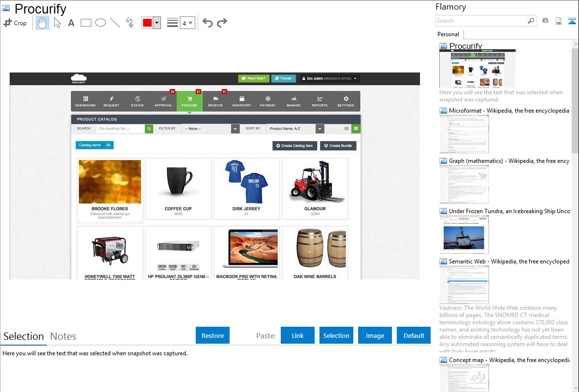Open the Semantic Web snapshot title
The height and width of the screenshot is (392, 579).
tap(509, 261)
